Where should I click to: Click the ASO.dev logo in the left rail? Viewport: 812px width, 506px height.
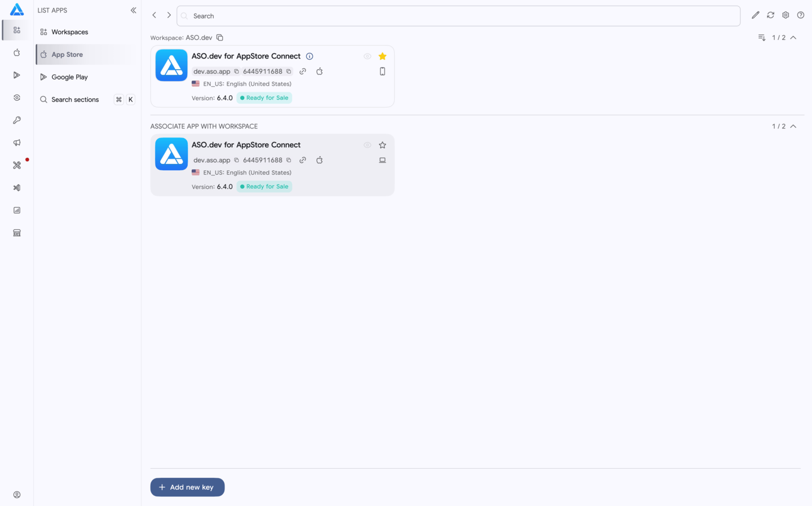click(17, 10)
